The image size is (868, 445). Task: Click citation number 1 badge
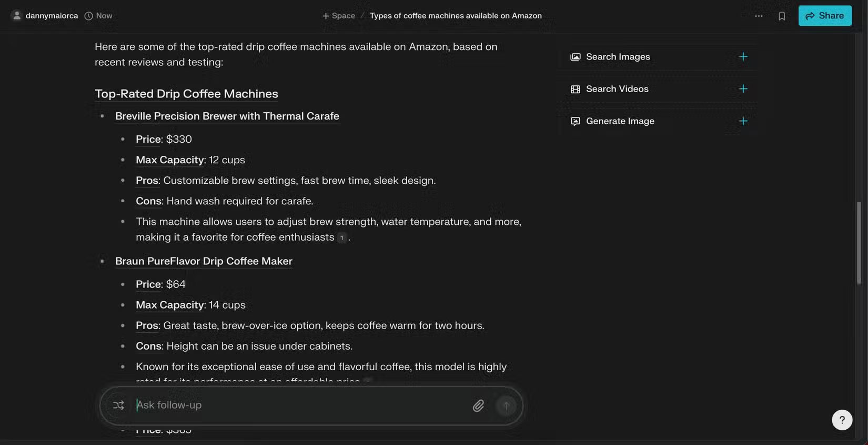341,238
